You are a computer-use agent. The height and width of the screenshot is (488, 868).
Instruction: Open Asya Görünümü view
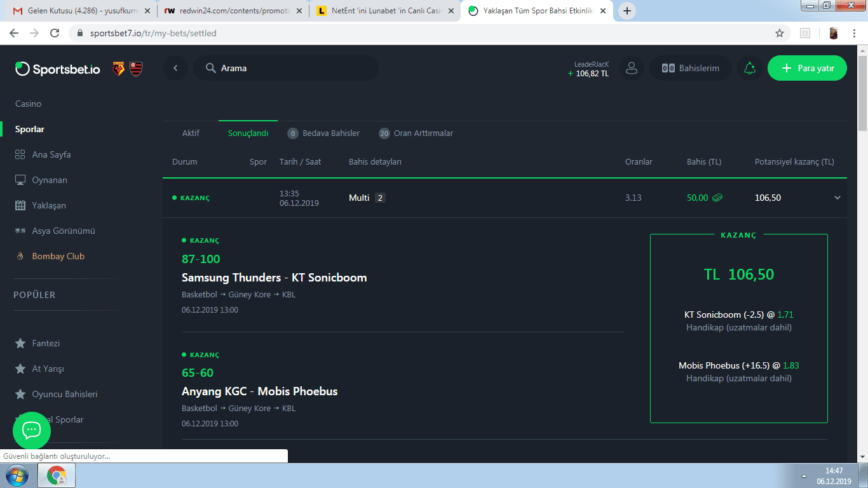click(64, 231)
